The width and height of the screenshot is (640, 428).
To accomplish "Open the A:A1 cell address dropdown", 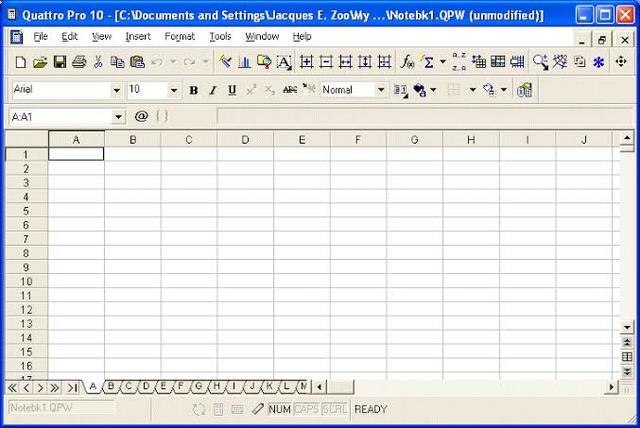I will (x=118, y=117).
